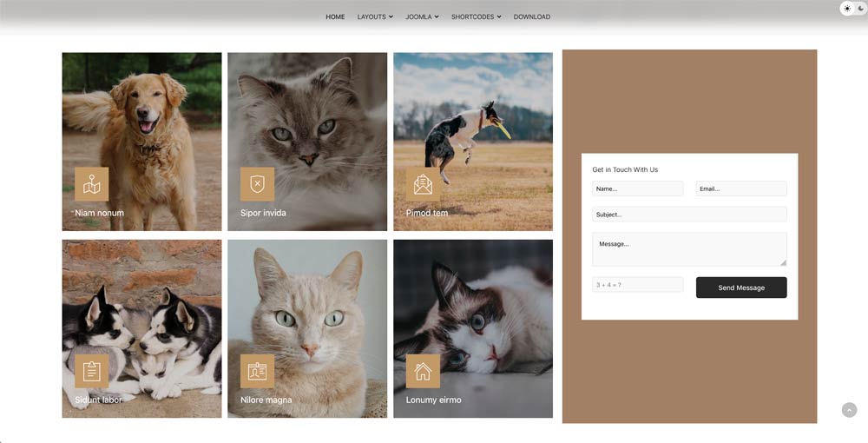This screenshot has height=443, width=868.
Task: Click into the Email input field
Action: pyautogui.click(x=740, y=188)
